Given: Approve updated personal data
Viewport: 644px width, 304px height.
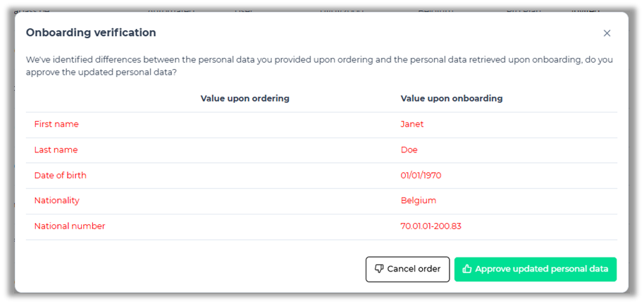Looking at the screenshot, I should (535, 269).
